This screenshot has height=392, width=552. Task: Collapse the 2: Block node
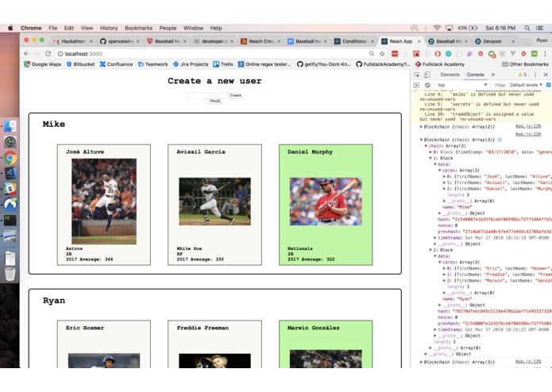[430, 250]
